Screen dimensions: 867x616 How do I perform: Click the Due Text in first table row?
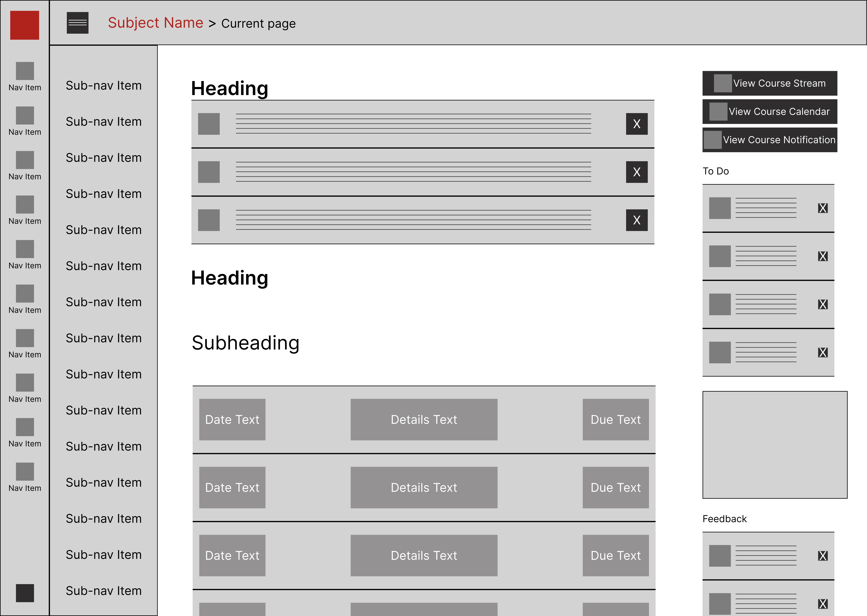616,419
